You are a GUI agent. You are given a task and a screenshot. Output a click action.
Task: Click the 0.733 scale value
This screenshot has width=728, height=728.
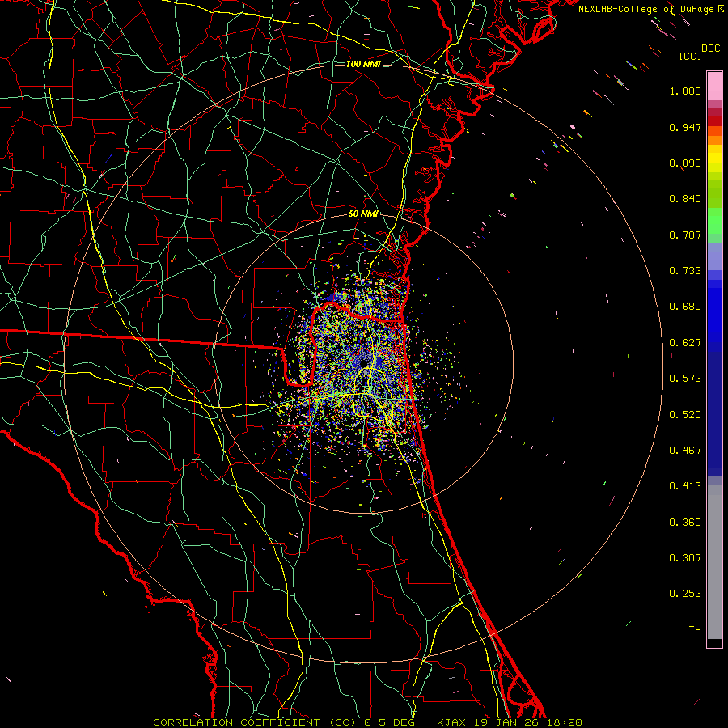pyautogui.click(x=685, y=271)
